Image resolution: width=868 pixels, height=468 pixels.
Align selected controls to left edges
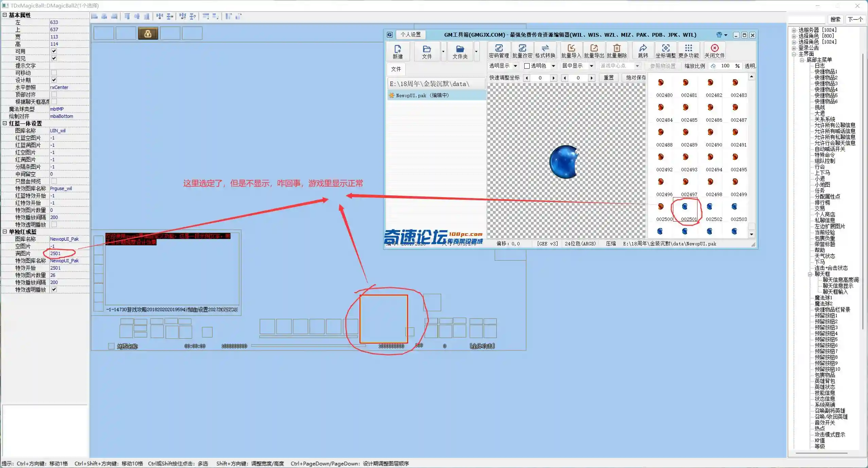(95, 16)
